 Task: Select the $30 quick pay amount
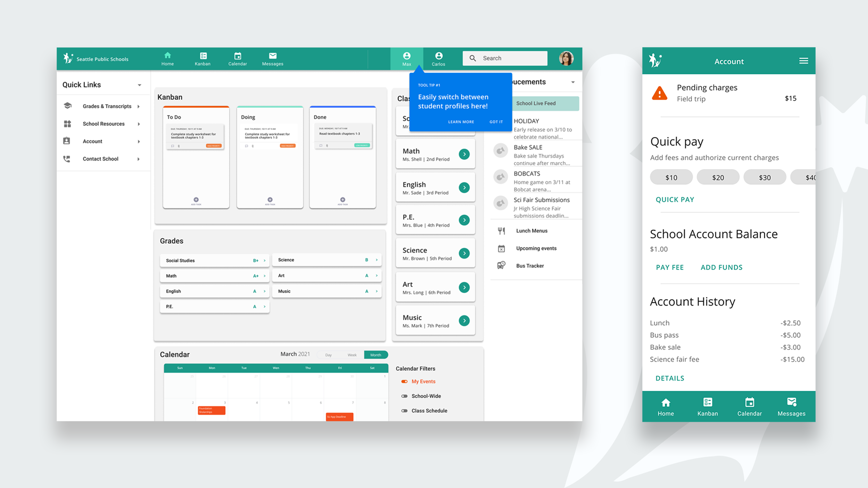tap(765, 177)
